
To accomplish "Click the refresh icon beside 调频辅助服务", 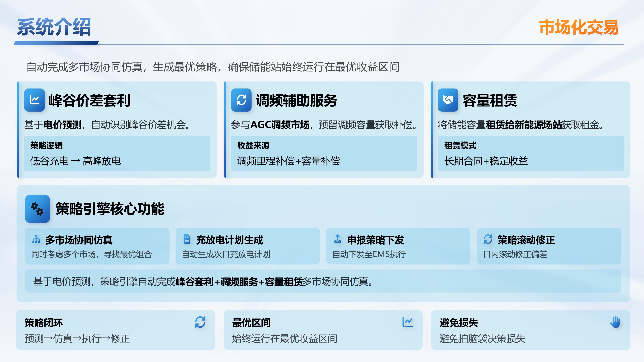I will (x=241, y=100).
